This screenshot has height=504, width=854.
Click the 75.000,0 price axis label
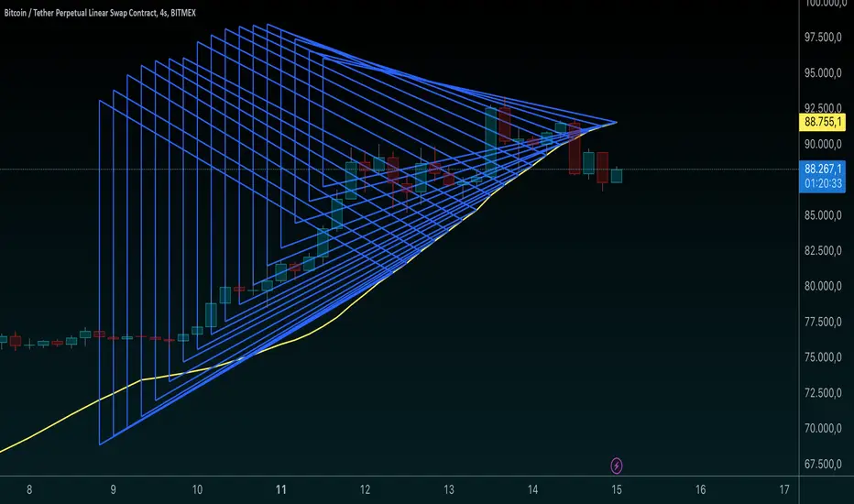[823, 357]
